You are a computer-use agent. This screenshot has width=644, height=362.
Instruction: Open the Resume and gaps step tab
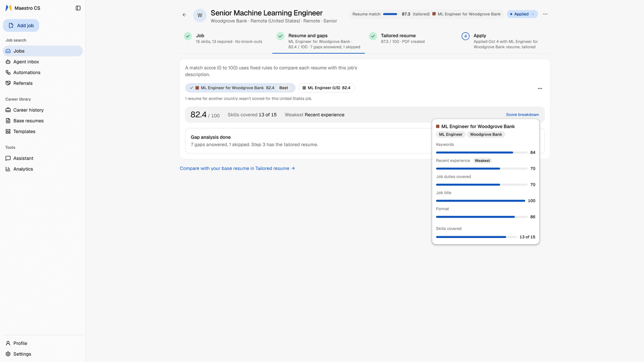(x=319, y=41)
